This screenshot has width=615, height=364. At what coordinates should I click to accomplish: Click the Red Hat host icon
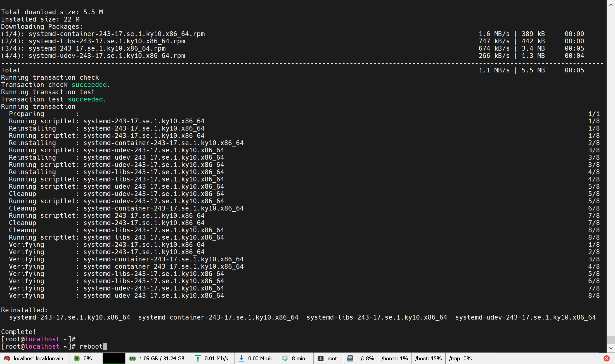(7, 358)
